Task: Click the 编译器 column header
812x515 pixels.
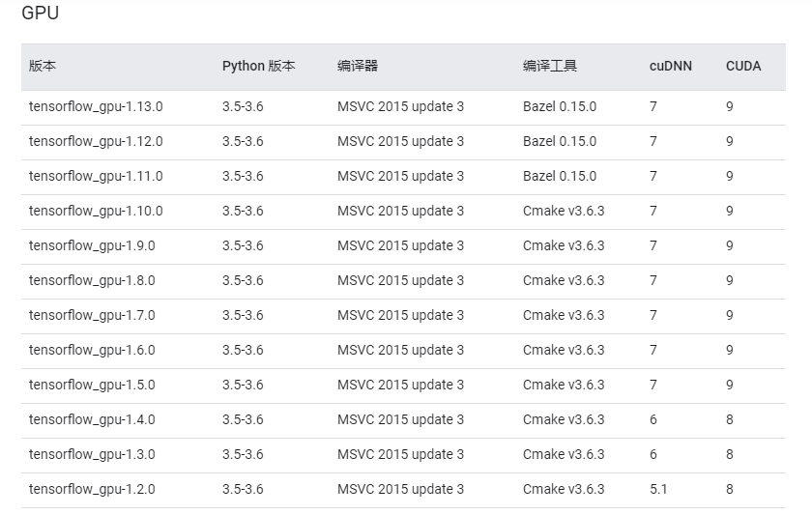Action: coord(358,67)
